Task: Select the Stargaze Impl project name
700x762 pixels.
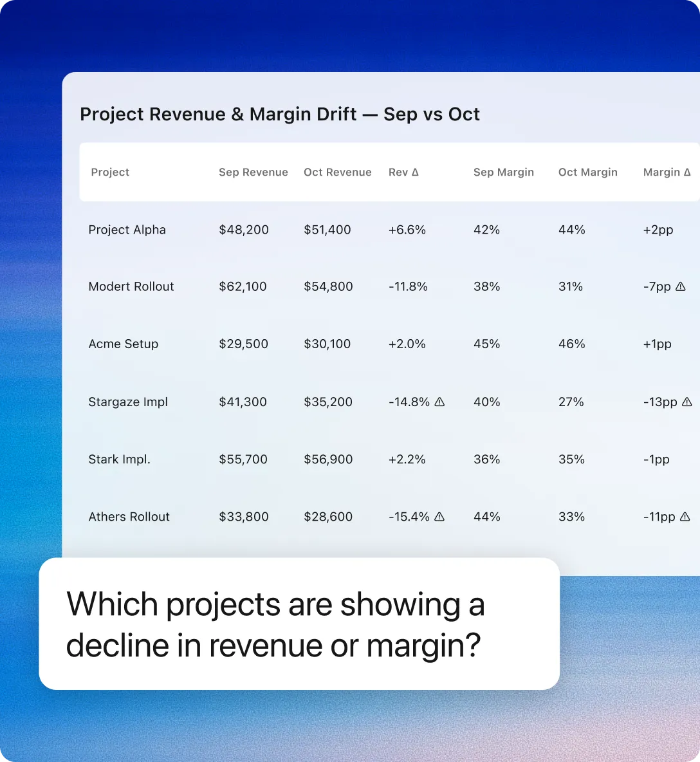Action: (128, 402)
